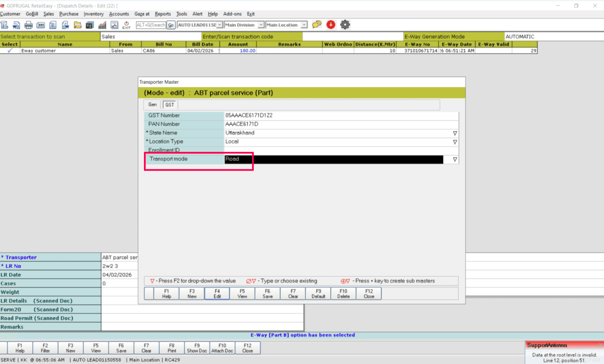Click the GST Number input field

[x=340, y=115]
